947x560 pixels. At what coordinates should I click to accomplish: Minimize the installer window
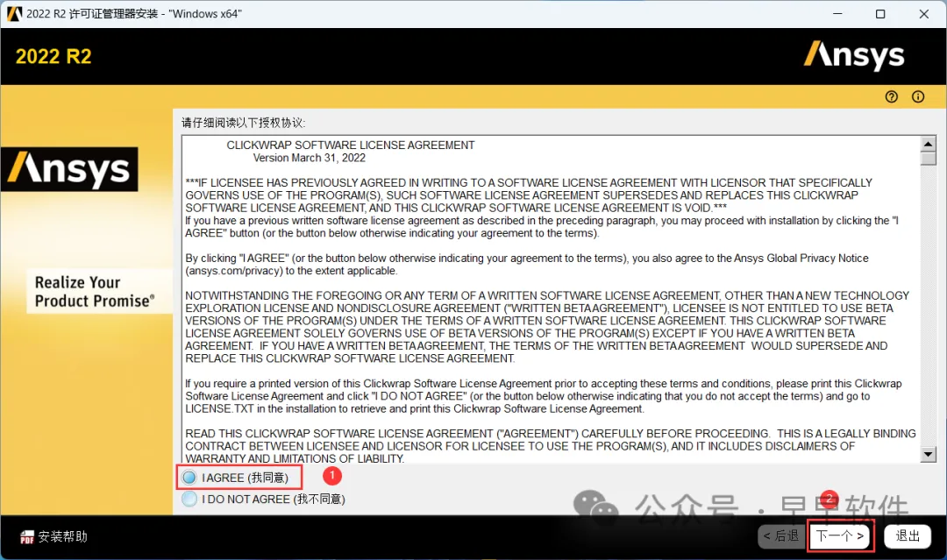(x=837, y=14)
